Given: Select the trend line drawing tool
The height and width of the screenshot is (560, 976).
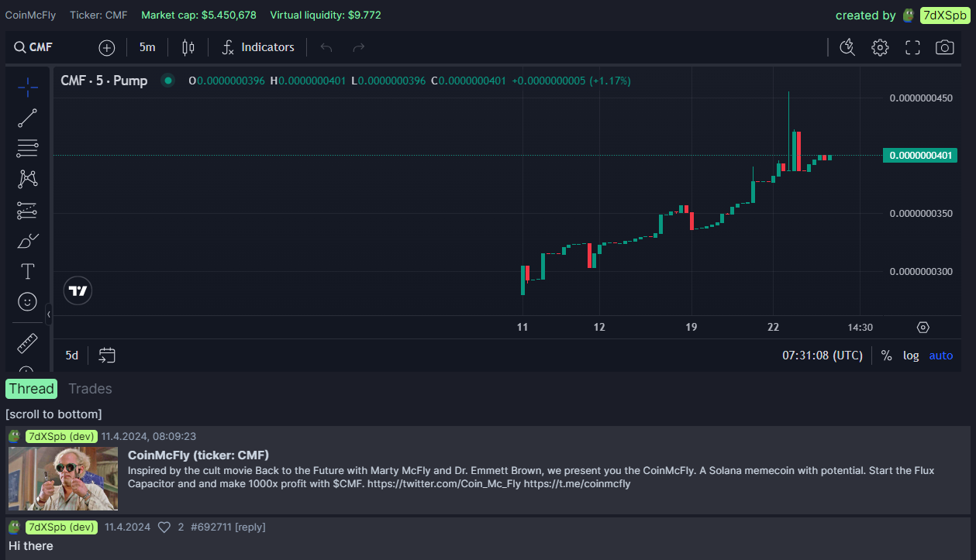Looking at the screenshot, I should click(28, 118).
